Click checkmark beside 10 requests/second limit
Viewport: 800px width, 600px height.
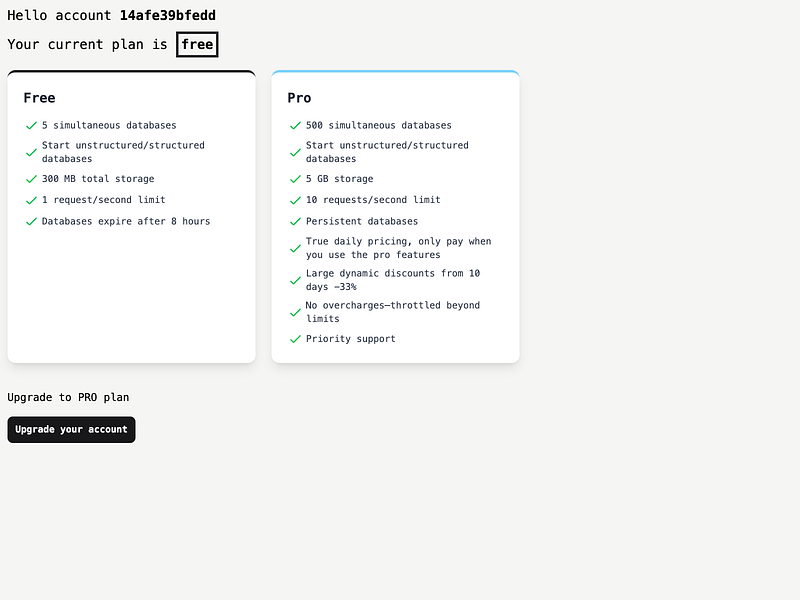295,200
